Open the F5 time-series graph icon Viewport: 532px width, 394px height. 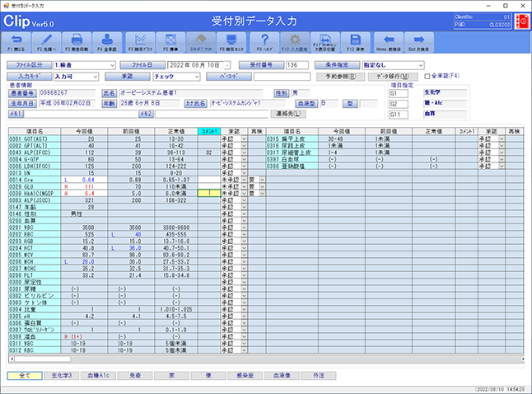[x=140, y=43]
